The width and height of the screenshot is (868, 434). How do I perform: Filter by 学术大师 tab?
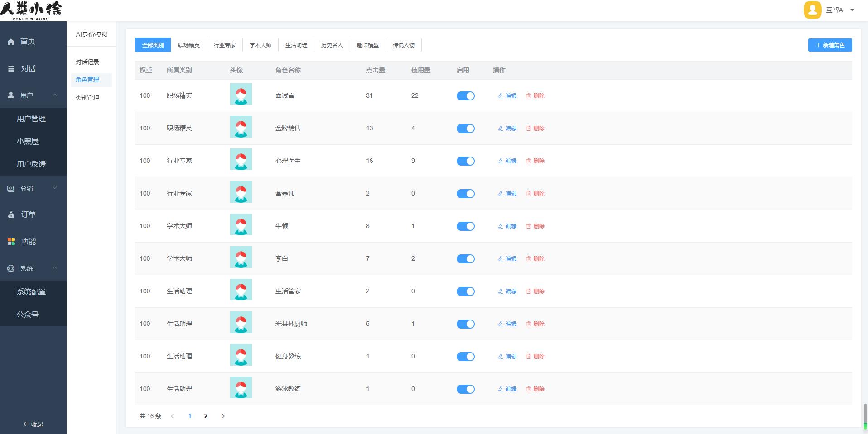coord(260,45)
